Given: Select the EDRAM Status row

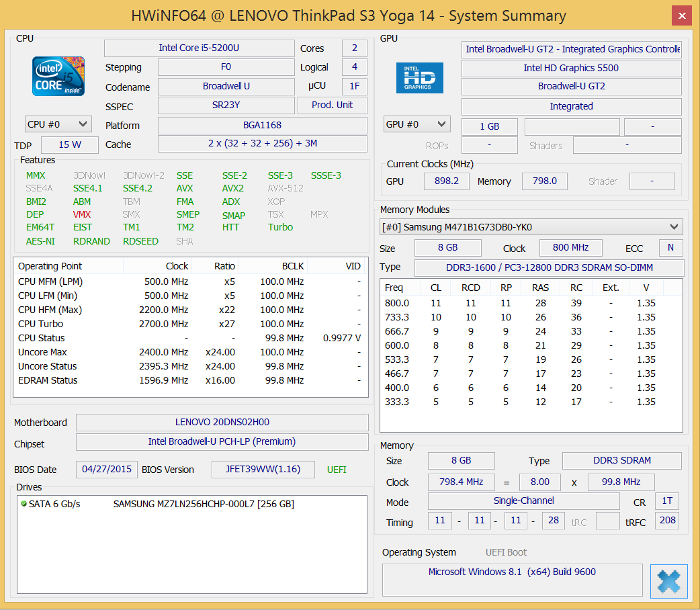Looking at the screenshot, I should click(x=190, y=380).
